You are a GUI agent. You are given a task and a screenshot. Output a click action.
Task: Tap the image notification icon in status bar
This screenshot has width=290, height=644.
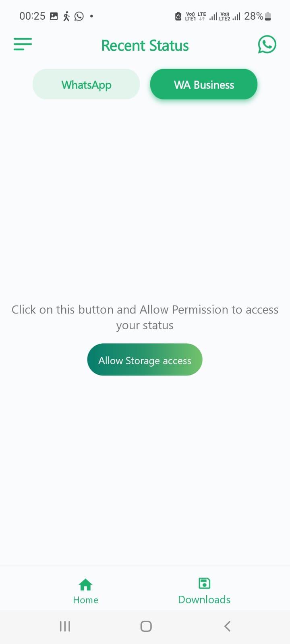pos(54,16)
